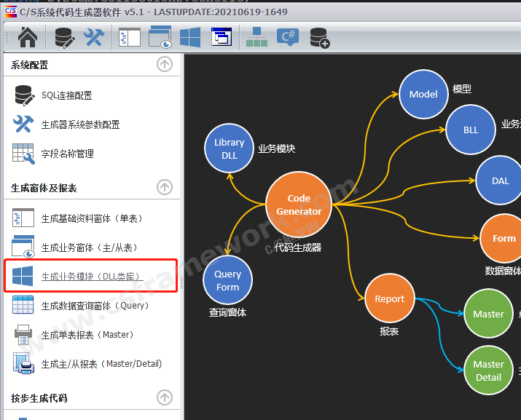The image size is (521, 420).
Task: Click the wrench-and-hammer toolbar icon
Action: (x=94, y=37)
